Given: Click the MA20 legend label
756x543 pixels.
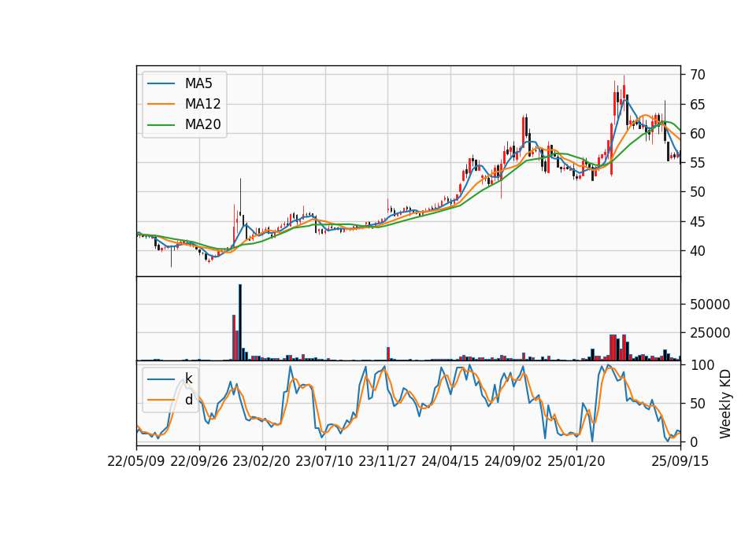Looking at the screenshot, I should coord(202,124).
